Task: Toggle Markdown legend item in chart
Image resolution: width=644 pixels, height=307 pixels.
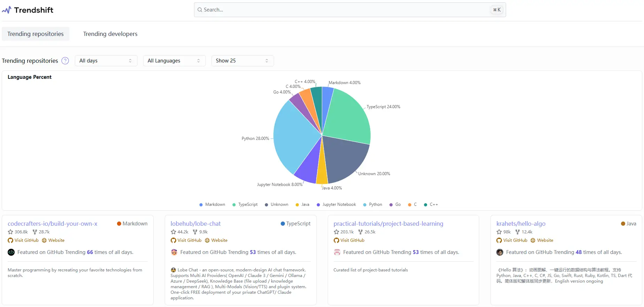Action: point(212,205)
